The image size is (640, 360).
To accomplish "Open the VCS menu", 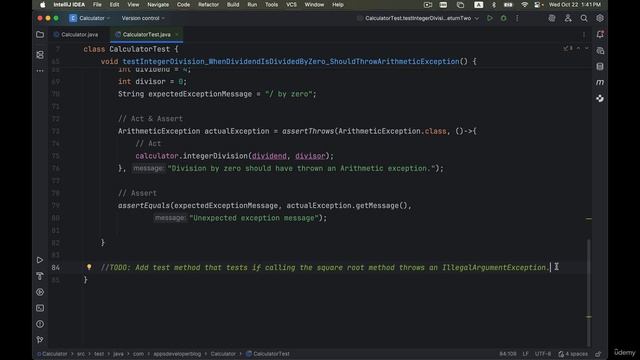I will tap(291, 5).
